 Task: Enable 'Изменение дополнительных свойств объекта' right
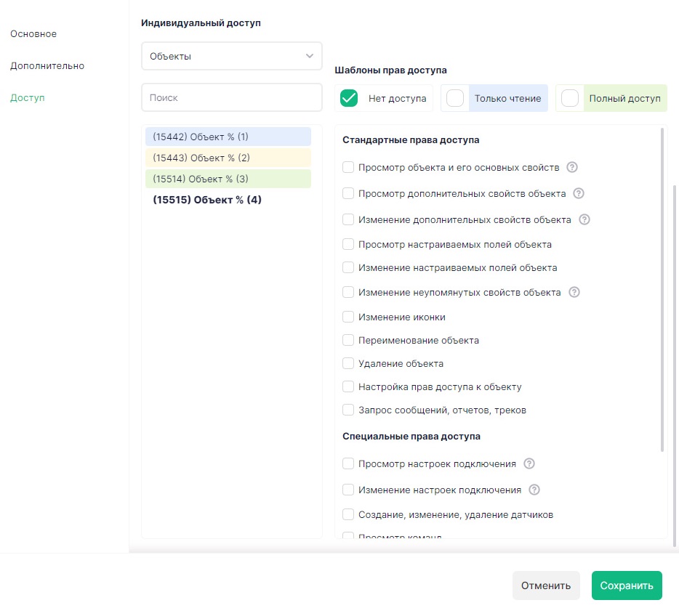tap(348, 219)
